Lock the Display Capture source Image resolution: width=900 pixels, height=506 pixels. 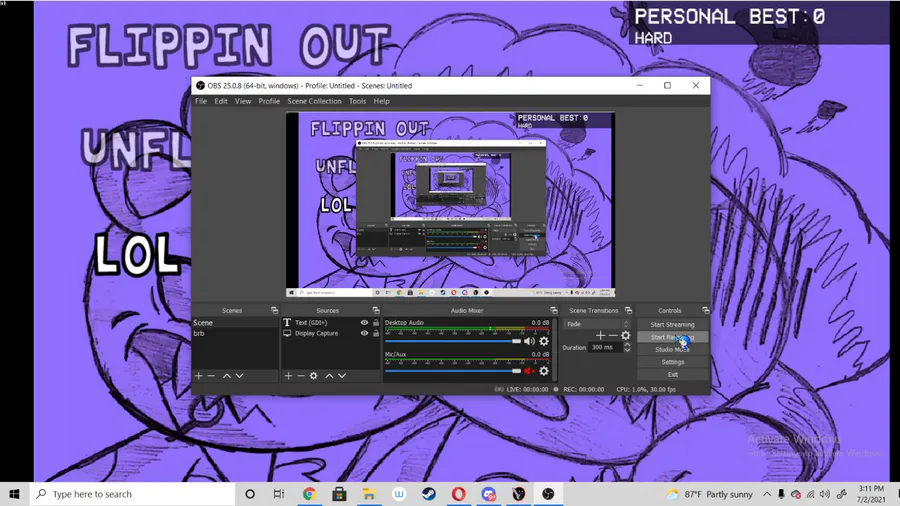(x=376, y=333)
